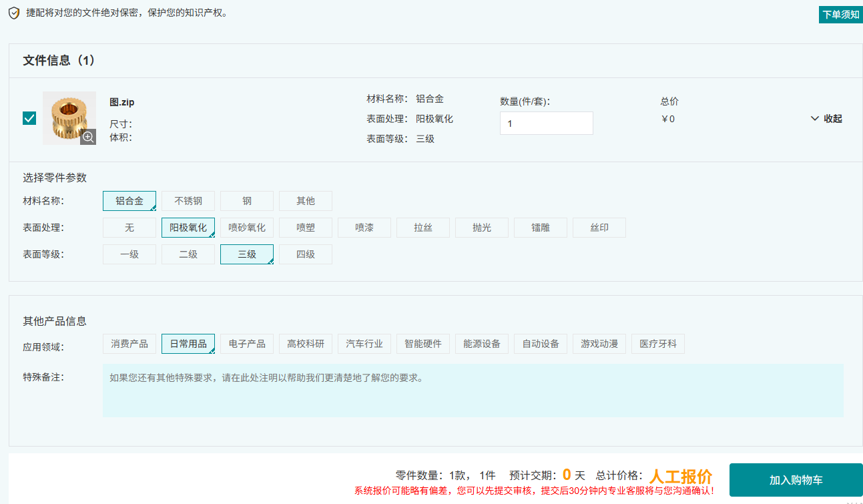
Task: Click the quantity input field
Action: click(x=546, y=123)
